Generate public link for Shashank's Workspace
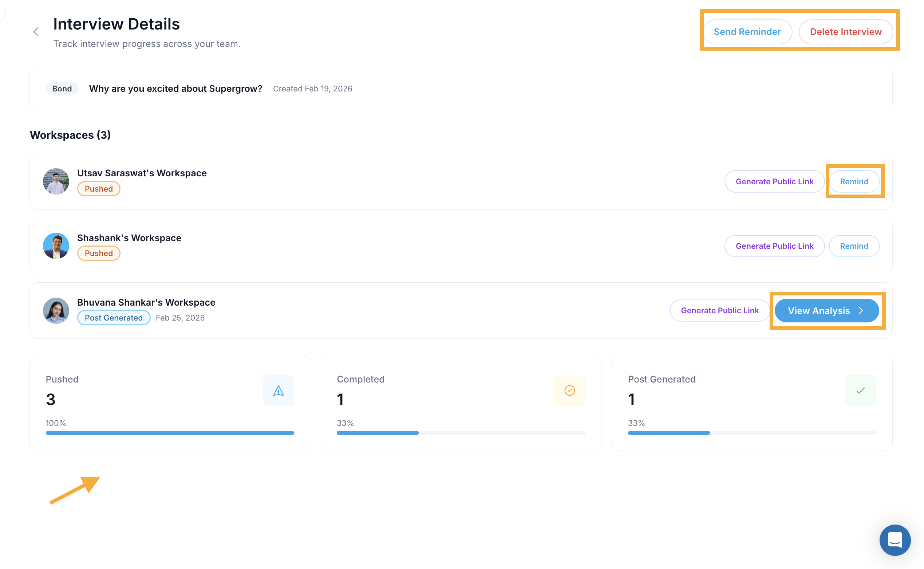This screenshot has width=924, height=569. pos(774,246)
